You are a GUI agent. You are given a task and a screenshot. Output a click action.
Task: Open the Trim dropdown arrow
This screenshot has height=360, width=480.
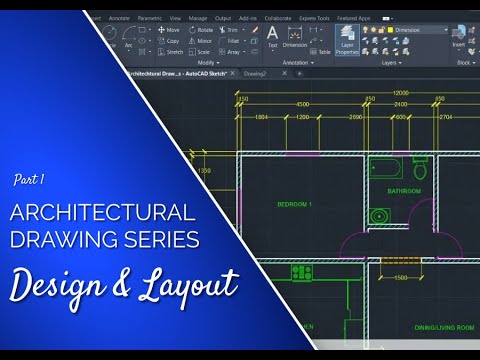(243, 30)
